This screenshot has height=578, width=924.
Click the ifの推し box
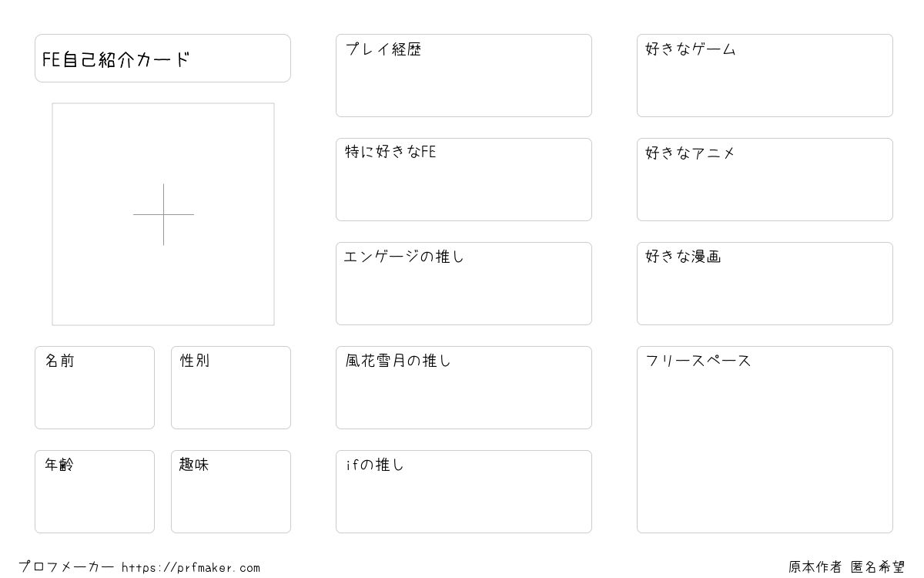[x=464, y=492]
